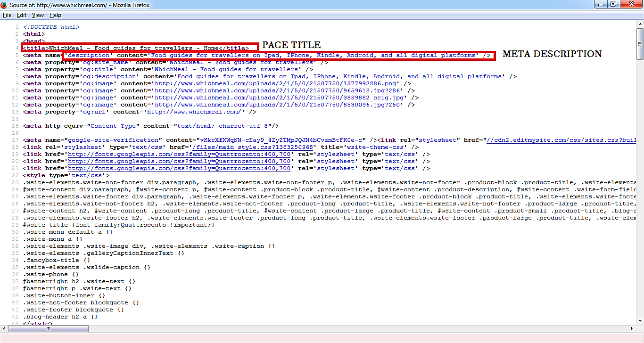644x343 pixels.
Task: Click the '.wslide-caption' rule line
Action: point(87,267)
